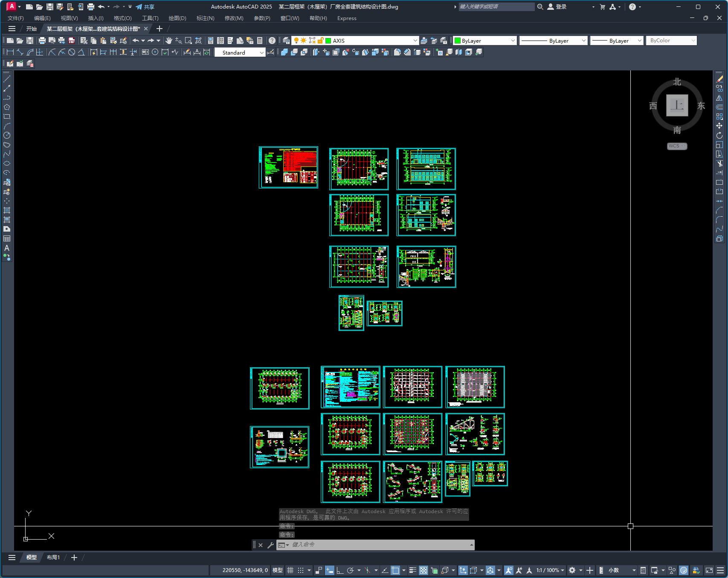Click the WCS label under view cube
This screenshot has width=728, height=578.
tap(677, 146)
